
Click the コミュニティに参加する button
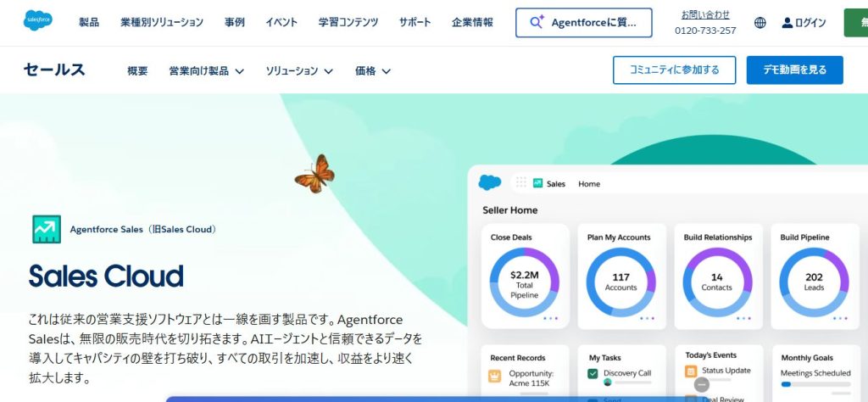674,70
